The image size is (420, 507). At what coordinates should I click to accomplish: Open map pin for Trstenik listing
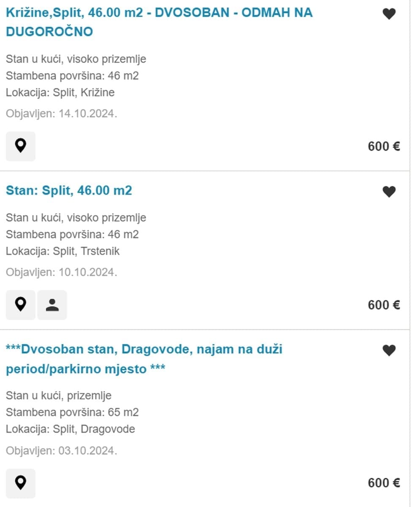click(x=21, y=305)
